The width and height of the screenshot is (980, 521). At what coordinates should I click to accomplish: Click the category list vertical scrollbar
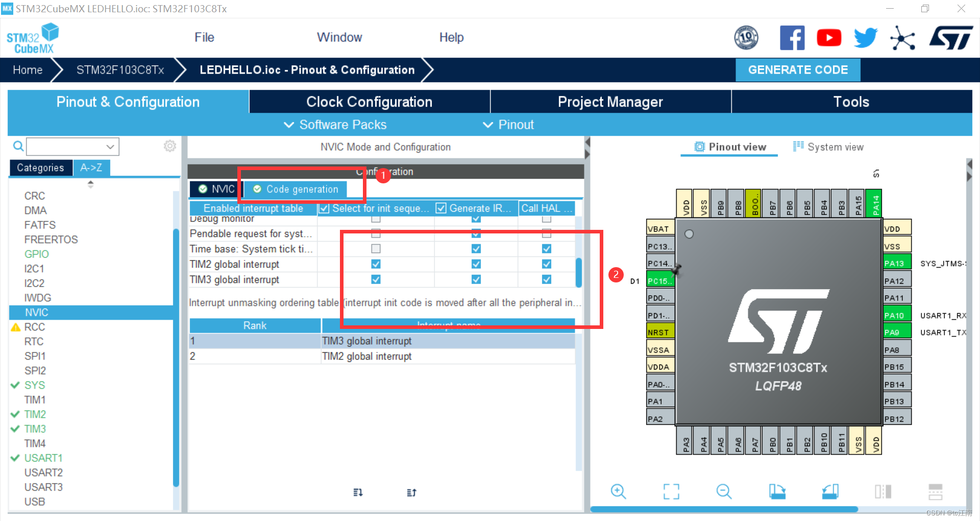[x=176, y=358]
